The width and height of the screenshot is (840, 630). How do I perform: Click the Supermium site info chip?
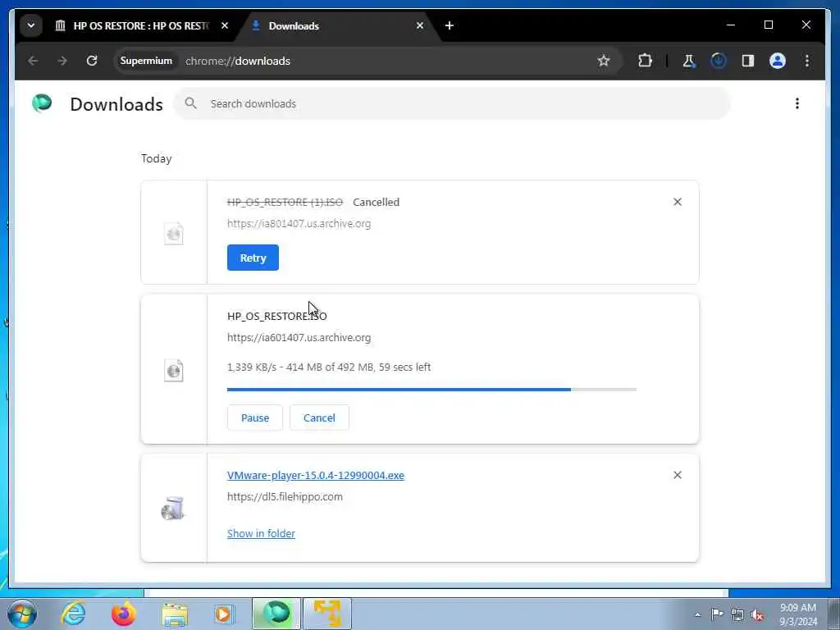[x=146, y=61]
